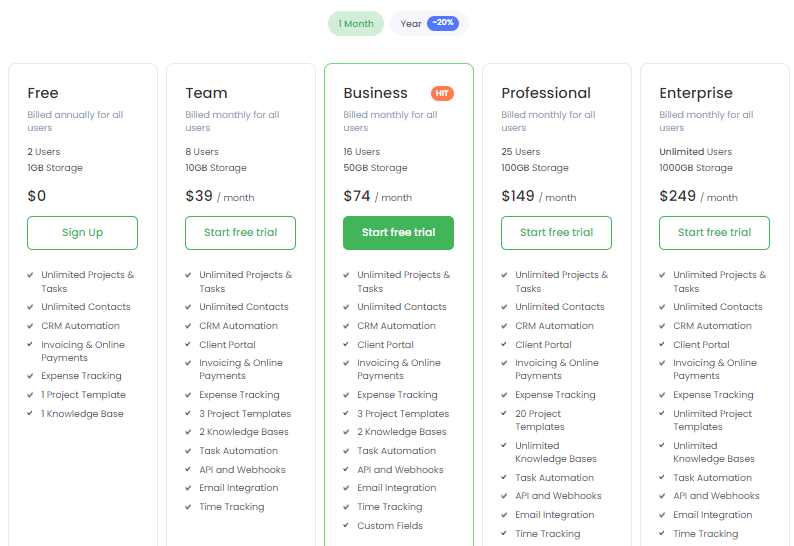The width and height of the screenshot is (794, 546).
Task: Click checkmark beside Free plan Expense Tracking
Action: [32, 377]
